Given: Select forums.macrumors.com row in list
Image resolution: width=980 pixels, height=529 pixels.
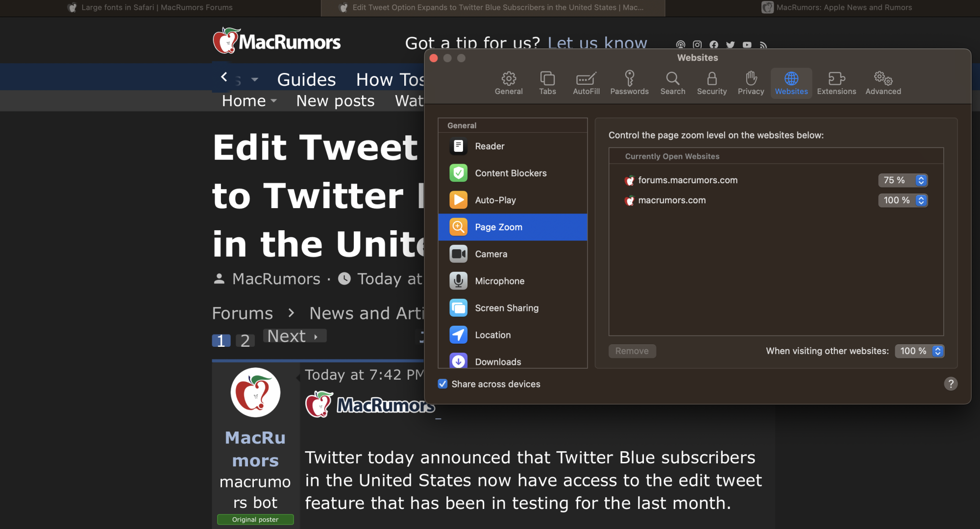Looking at the screenshot, I should pyautogui.click(x=688, y=180).
